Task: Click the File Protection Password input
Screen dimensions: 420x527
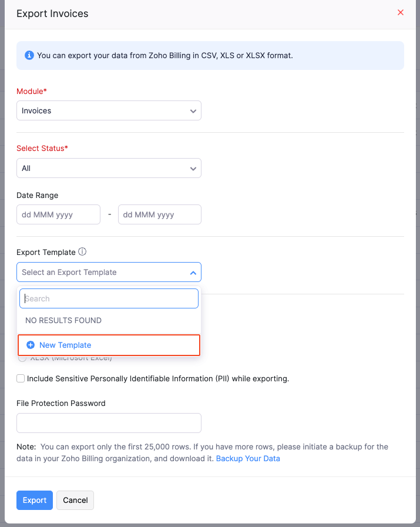Action: [x=109, y=423]
